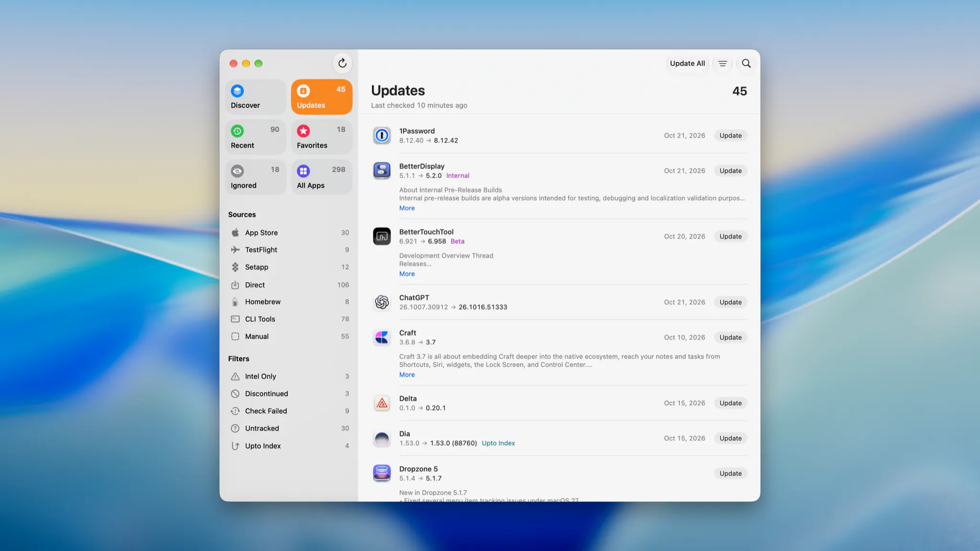980x551 pixels.
Task: Select Homebrew source
Action: [289, 302]
